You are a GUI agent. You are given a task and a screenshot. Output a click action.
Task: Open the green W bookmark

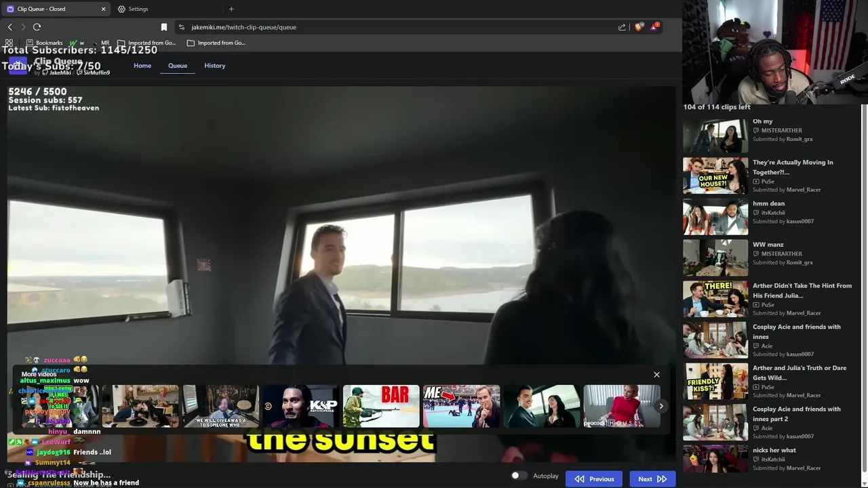click(x=76, y=43)
